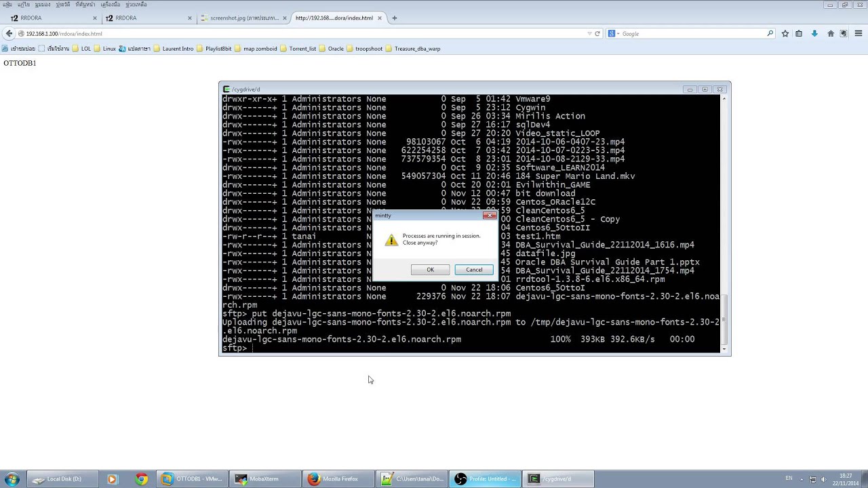
Task: Click the search magnifier icon
Action: (x=770, y=33)
